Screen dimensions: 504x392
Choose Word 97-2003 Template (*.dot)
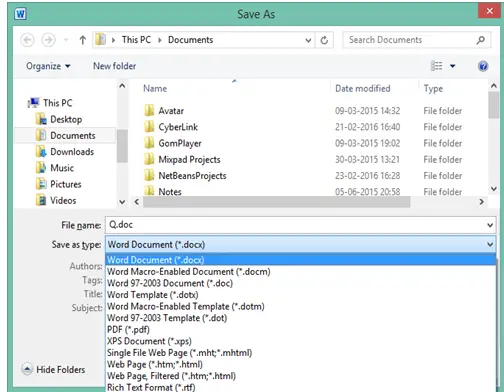point(300,318)
